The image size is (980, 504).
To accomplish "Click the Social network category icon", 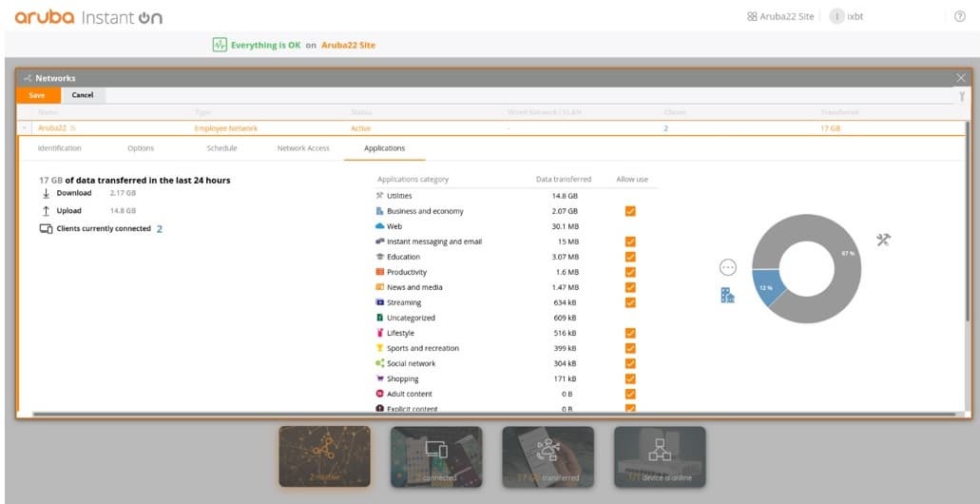I will [x=379, y=363].
